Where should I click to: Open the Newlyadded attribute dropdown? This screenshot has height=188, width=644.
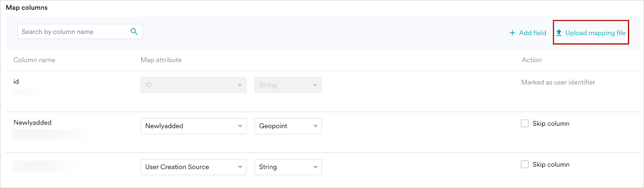(x=193, y=126)
